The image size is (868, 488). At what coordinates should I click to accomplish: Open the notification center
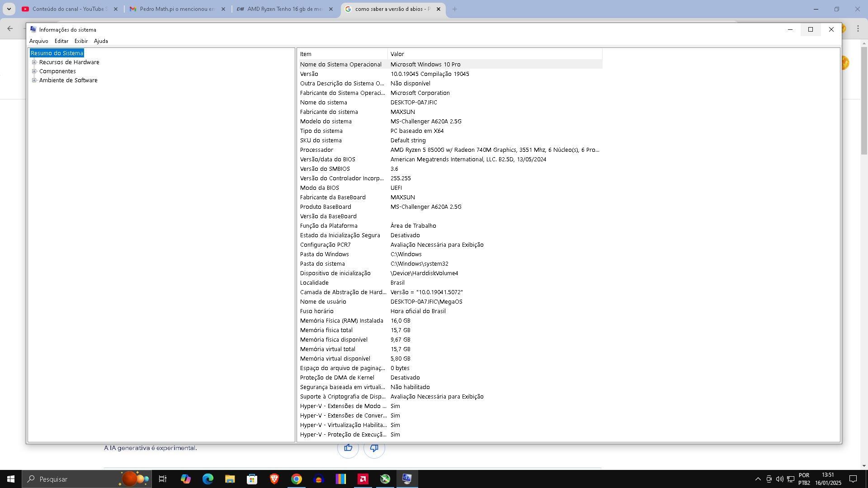[853, 479]
